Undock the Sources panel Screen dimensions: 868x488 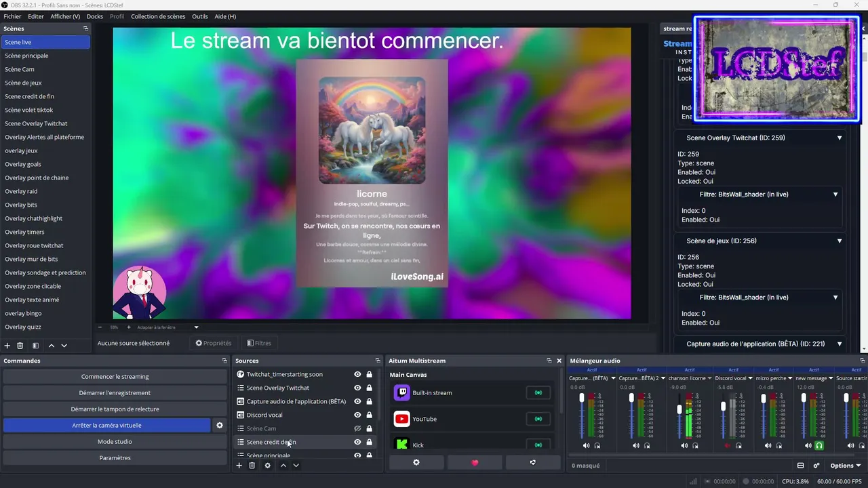378,361
